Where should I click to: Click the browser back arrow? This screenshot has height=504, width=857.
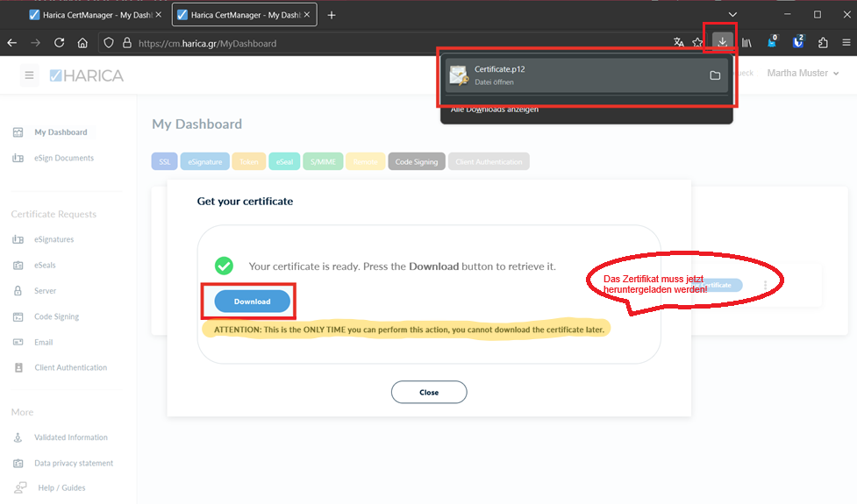tap(12, 43)
